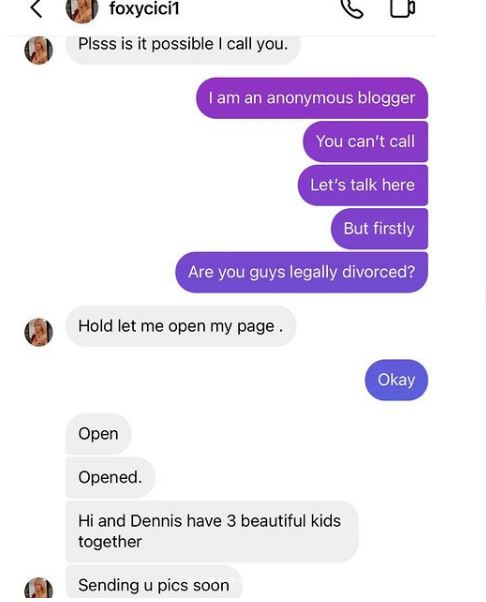Tap avatar beside 'Hold let me open' message
The image size is (486, 602).
tap(38, 332)
